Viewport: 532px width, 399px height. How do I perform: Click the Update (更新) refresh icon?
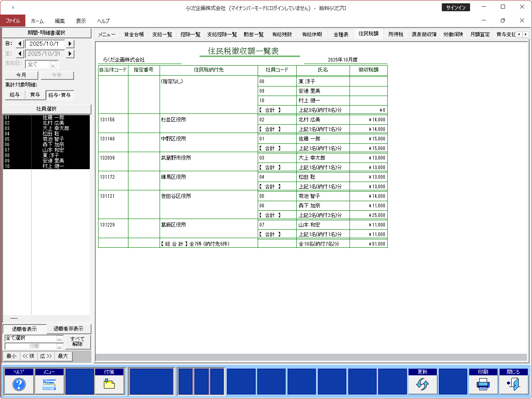point(422,384)
